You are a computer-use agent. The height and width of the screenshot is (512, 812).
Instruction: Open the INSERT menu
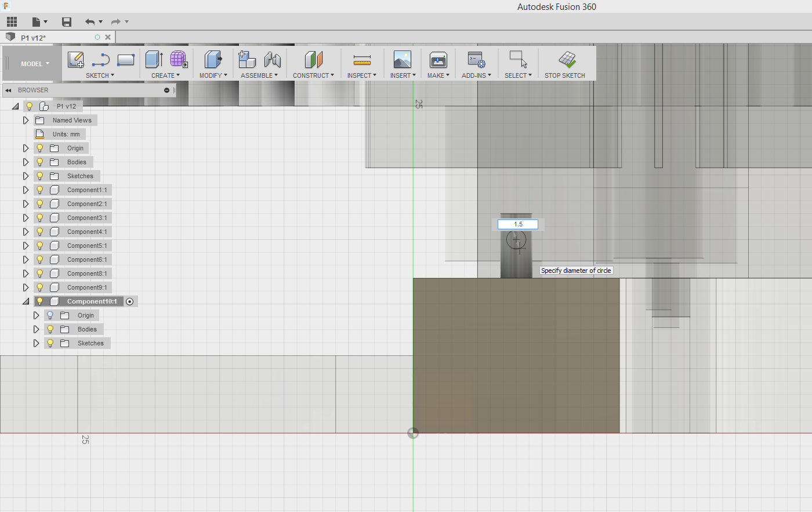click(x=403, y=75)
